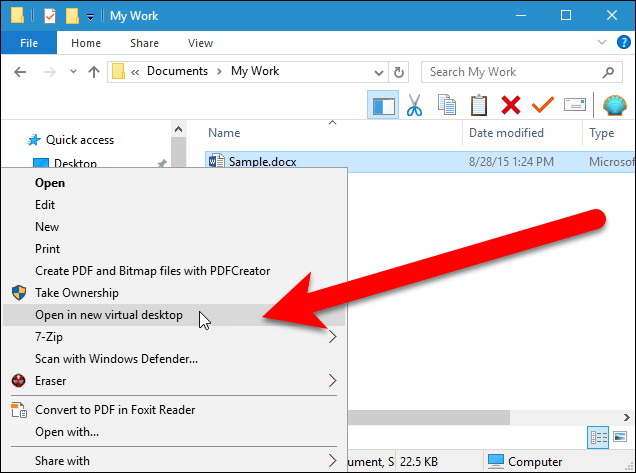The width and height of the screenshot is (636, 473).
Task: Click the Cut scissors toolbar icon
Action: click(x=414, y=105)
